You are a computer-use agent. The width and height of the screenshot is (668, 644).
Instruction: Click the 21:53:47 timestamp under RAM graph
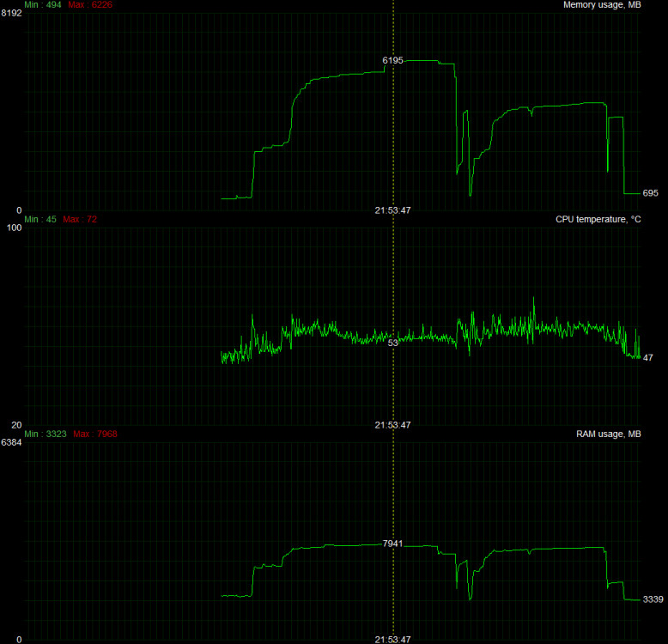pyautogui.click(x=392, y=640)
